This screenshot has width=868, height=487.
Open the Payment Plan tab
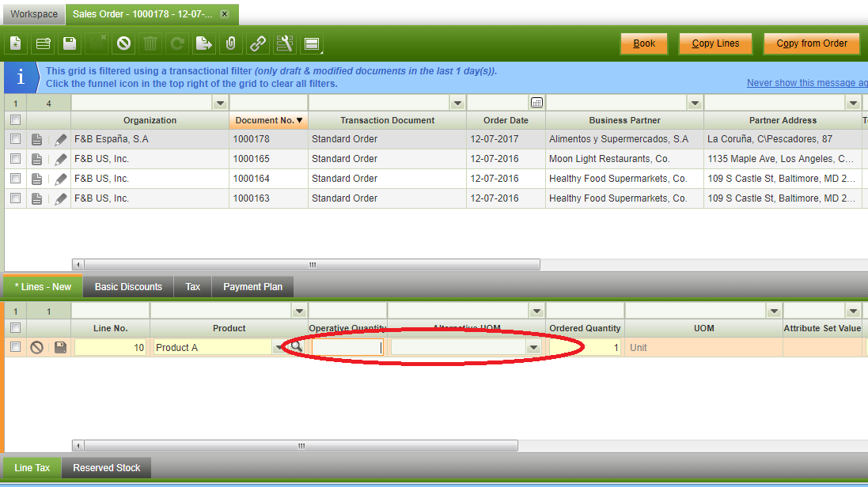tap(252, 287)
